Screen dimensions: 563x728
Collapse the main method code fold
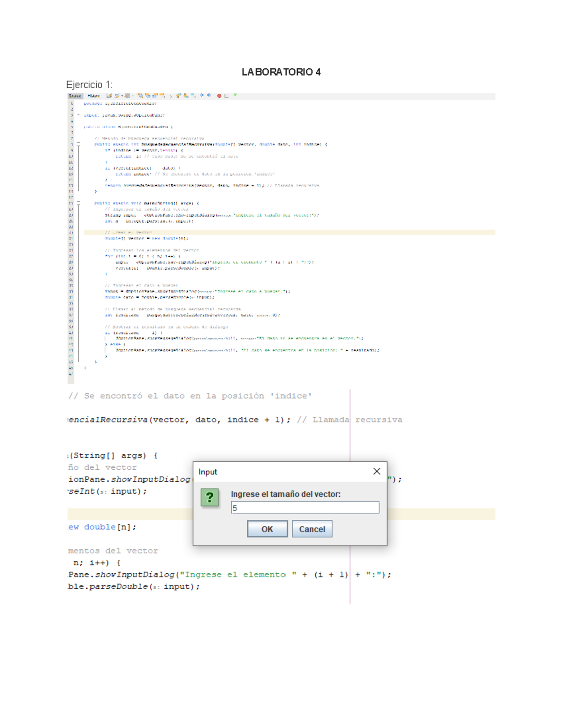click(x=78, y=203)
